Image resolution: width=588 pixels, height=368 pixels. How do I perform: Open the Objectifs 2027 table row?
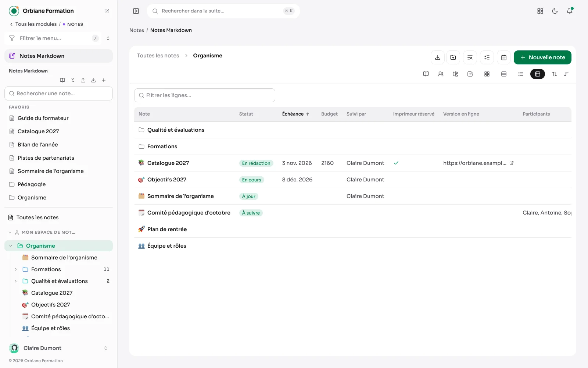point(353,180)
